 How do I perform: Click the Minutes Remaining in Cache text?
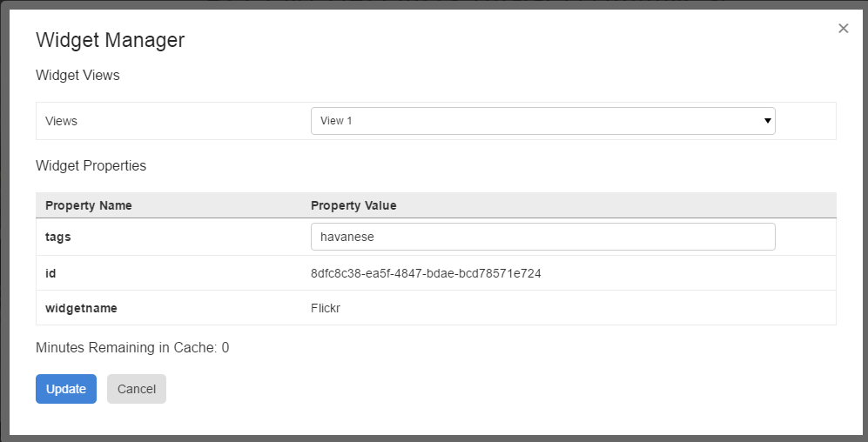[x=125, y=348]
